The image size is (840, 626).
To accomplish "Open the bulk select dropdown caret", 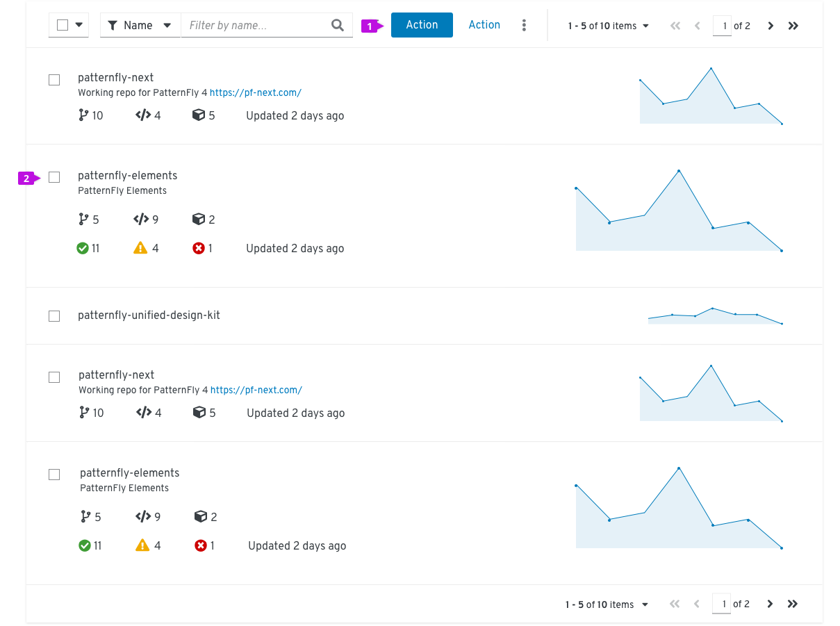I will [79, 25].
